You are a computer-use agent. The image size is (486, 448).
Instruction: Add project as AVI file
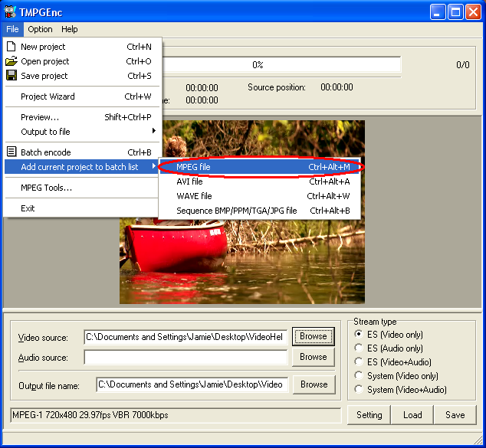(x=260, y=181)
